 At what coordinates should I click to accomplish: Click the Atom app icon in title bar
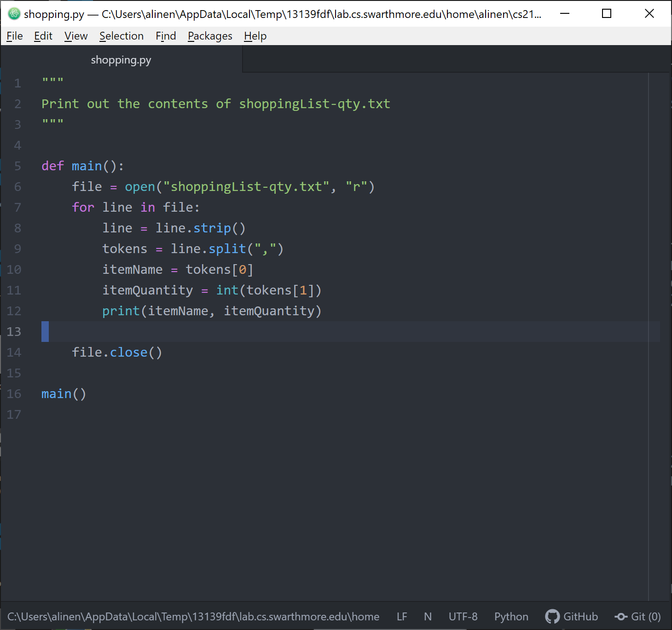(x=14, y=14)
